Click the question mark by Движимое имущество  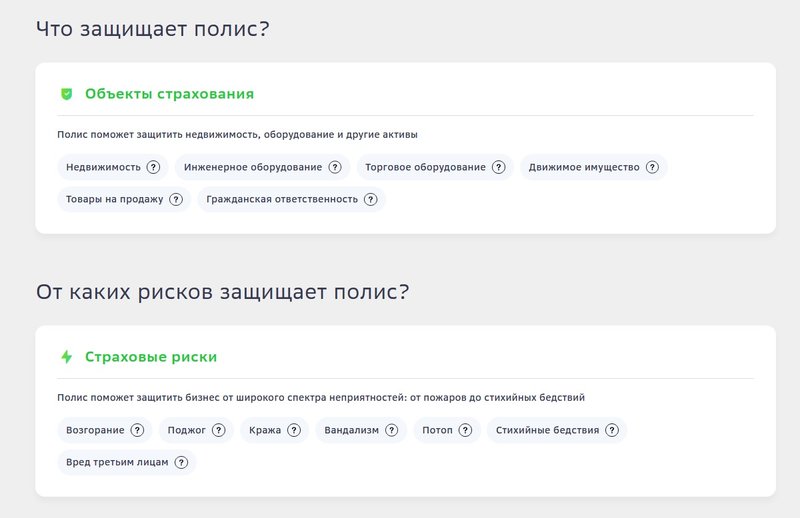coord(652,167)
